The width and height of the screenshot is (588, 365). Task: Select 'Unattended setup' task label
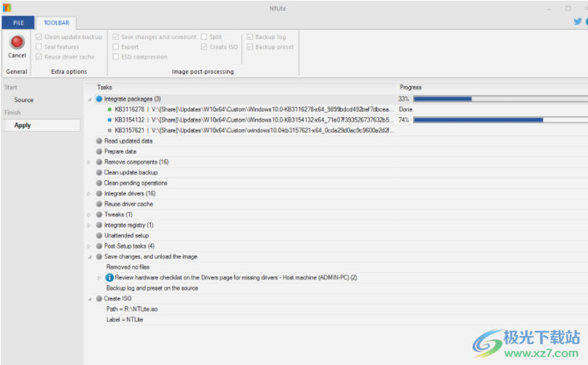tap(126, 235)
